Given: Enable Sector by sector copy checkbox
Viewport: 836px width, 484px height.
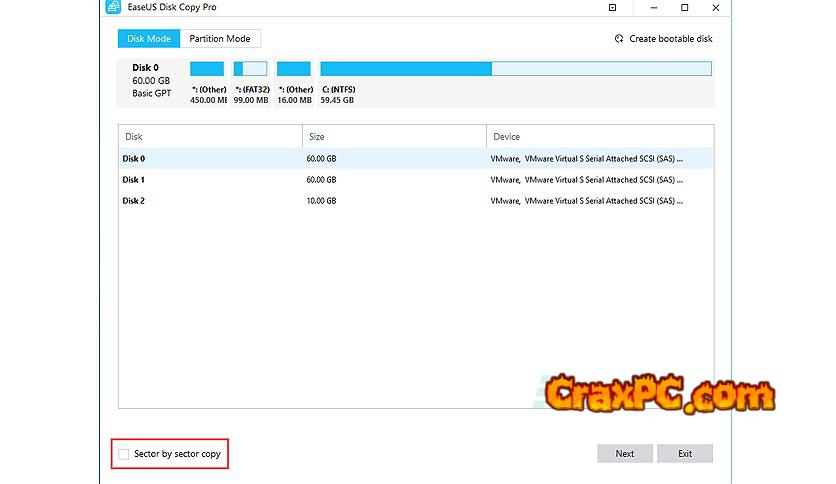Looking at the screenshot, I should pyautogui.click(x=124, y=454).
